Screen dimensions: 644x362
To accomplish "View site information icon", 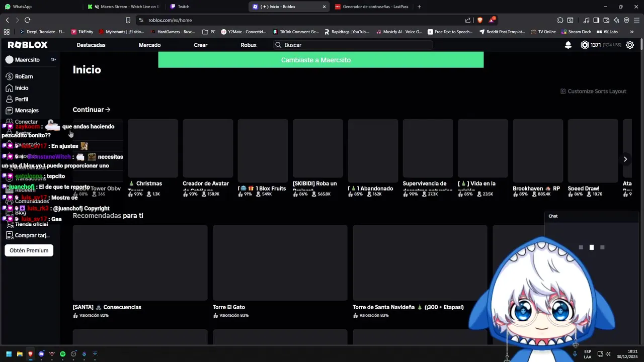I will (x=141, y=20).
